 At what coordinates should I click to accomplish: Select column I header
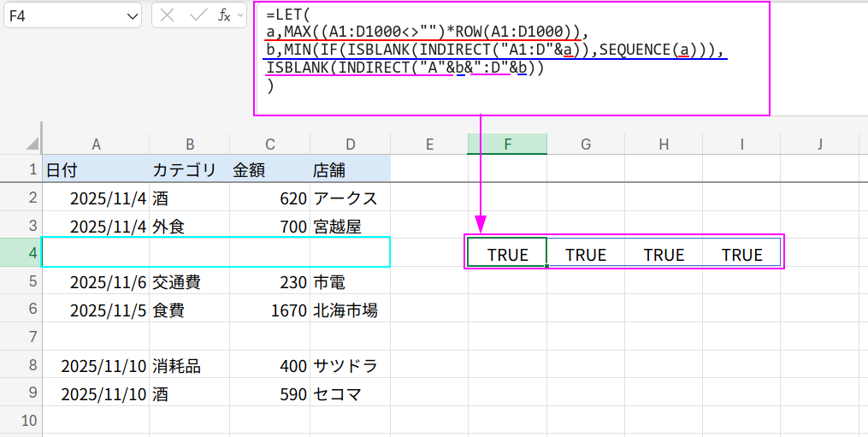coord(741,144)
